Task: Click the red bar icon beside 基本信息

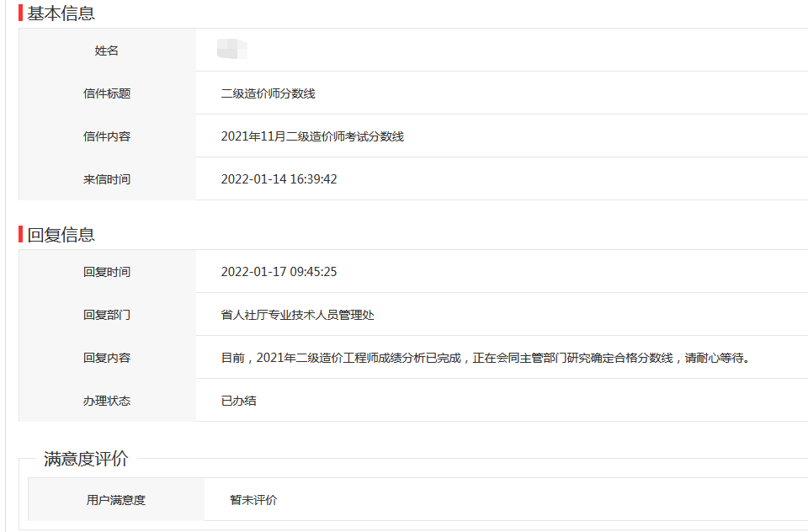Action: pyautogui.click(x=21, y=13)
